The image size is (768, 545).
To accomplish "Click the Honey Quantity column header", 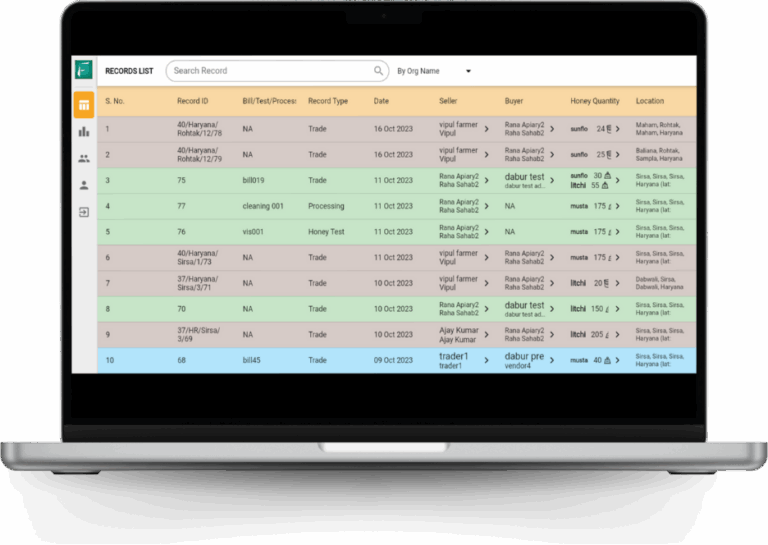I will pos(595,101).
